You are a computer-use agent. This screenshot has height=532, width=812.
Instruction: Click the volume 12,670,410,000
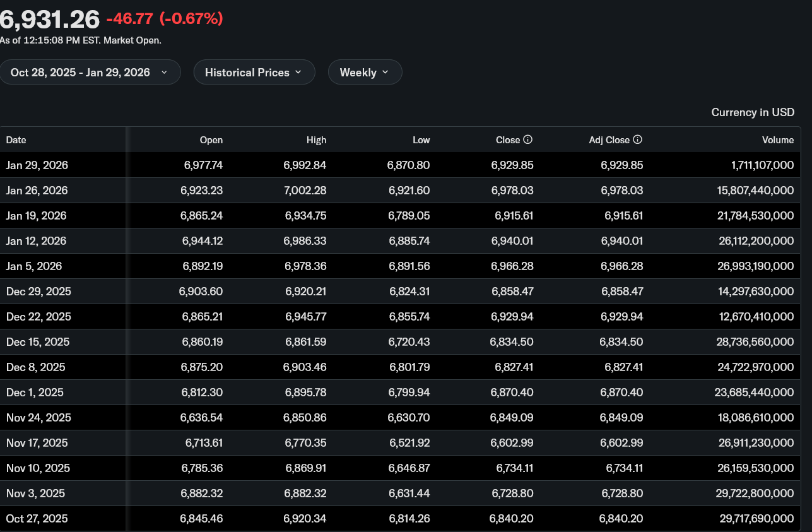click(757, 317)
